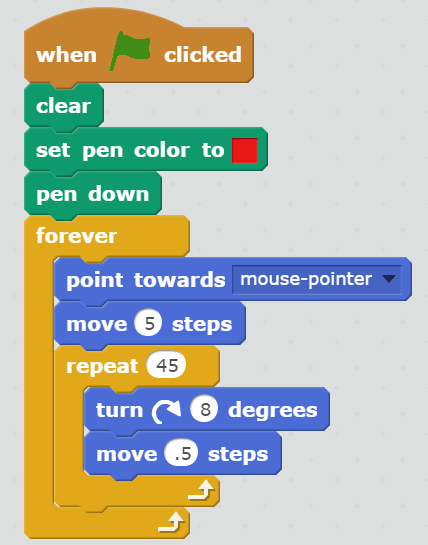Open the mouse-pointer dropdown arrow
This screenshot has width=428, height=545.
pos(388,279)
